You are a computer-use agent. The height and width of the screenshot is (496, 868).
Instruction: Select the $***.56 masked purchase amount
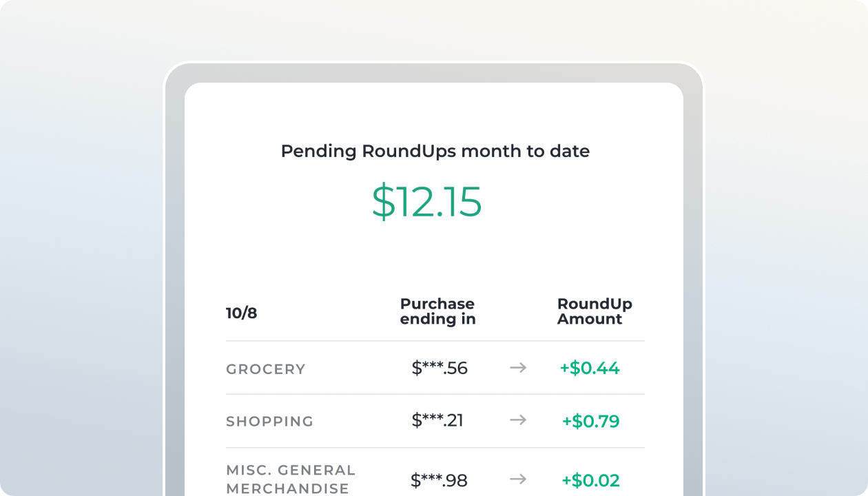439,368
